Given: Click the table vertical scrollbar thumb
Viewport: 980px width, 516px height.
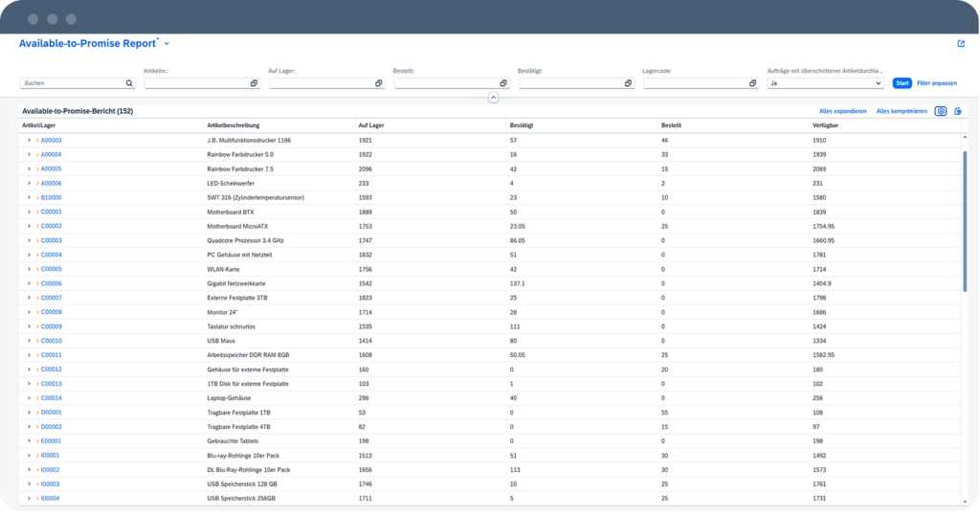Looking at the screenshot, I should [965, 220].
